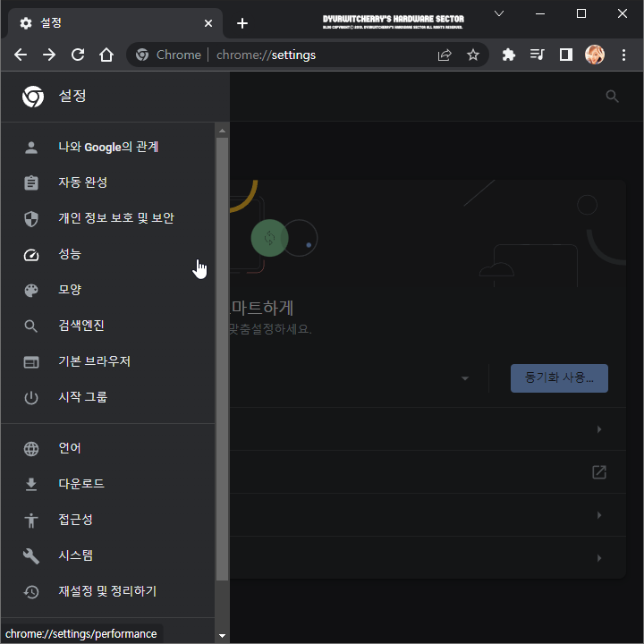The height and width of the screenshot is (644, 644).
Task: Open 언어 settings
Action: (108, 448)
